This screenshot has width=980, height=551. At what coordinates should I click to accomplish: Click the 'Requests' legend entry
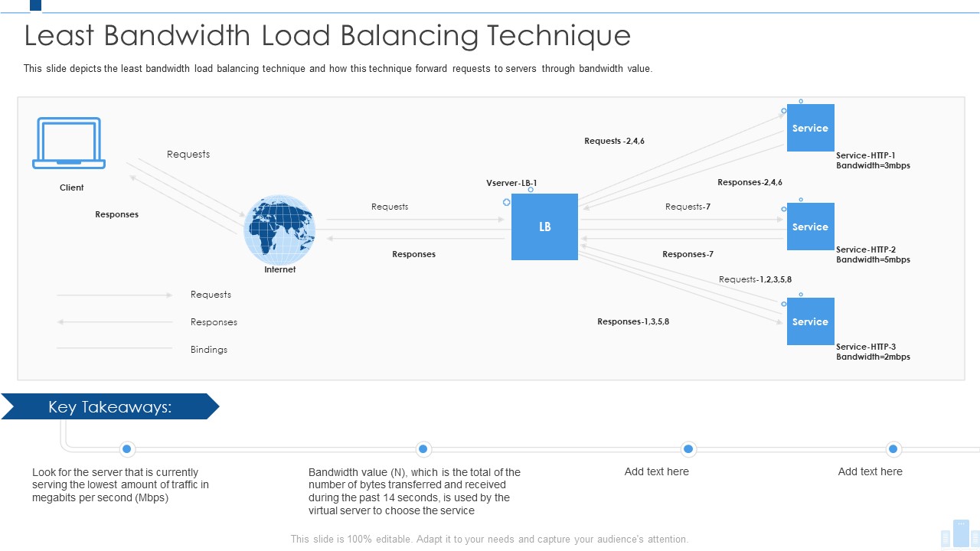pyautogui.click(x=211, y=295)
